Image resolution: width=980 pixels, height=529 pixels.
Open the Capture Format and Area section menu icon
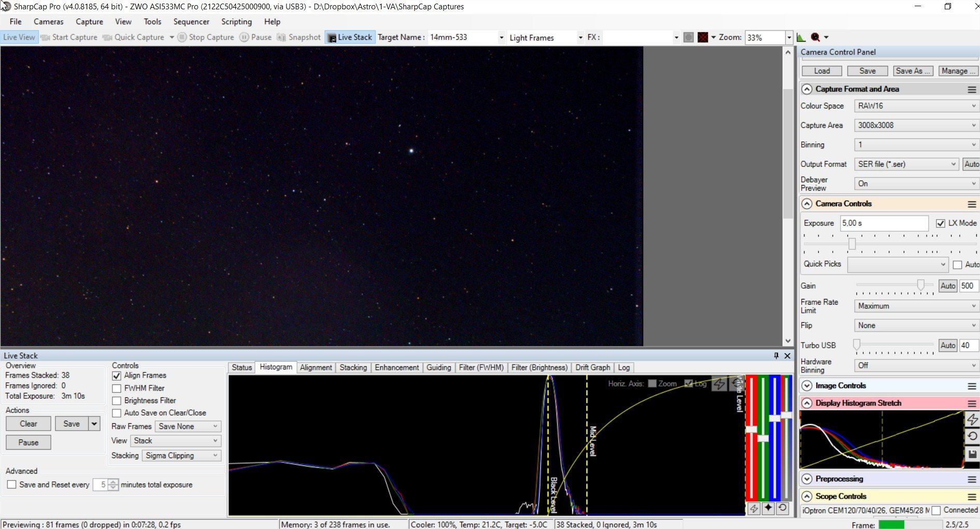[x=972, y=90]
